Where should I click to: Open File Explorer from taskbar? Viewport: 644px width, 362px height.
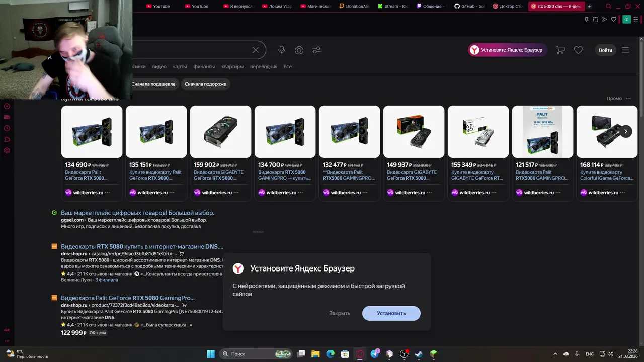click(315, 354)
